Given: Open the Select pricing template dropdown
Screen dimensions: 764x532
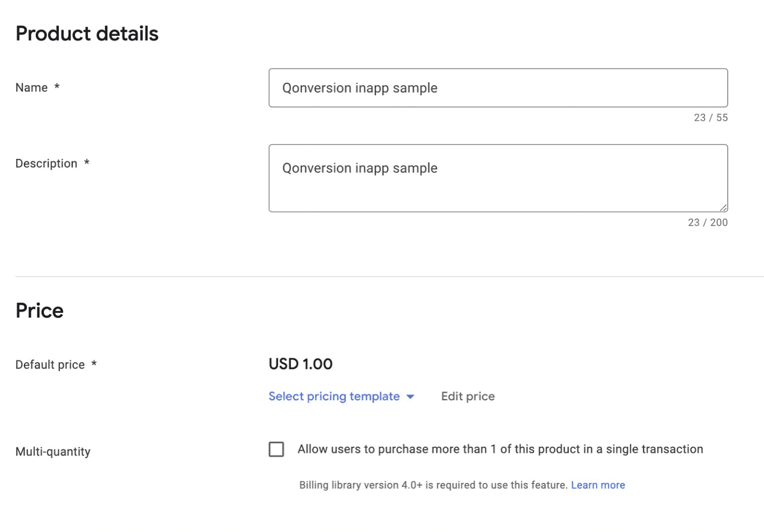Looking at the screenshot, I should [334, 396].
